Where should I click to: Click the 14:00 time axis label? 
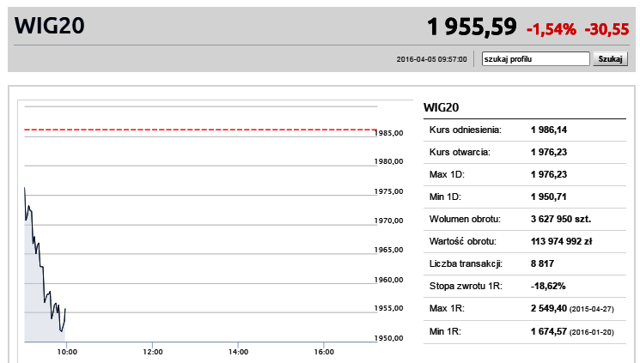238,352
